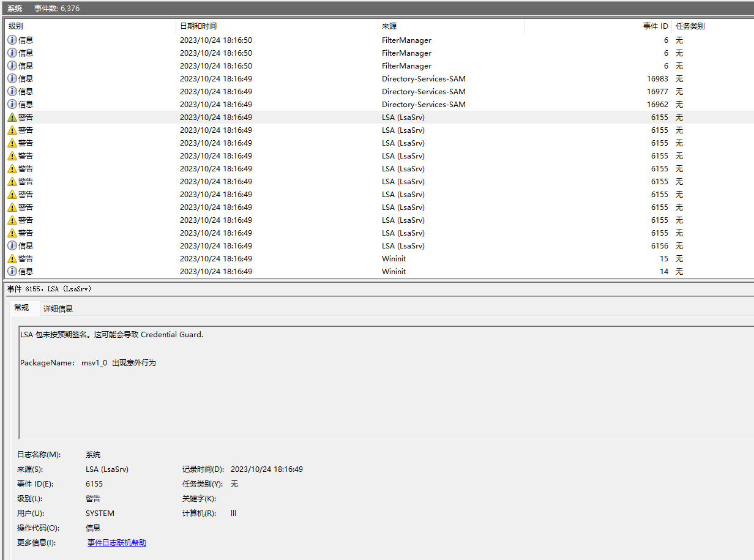Sort the list by the 级别 column header
Viewport: 754px width, 560px height.
(x=91, y=26)
